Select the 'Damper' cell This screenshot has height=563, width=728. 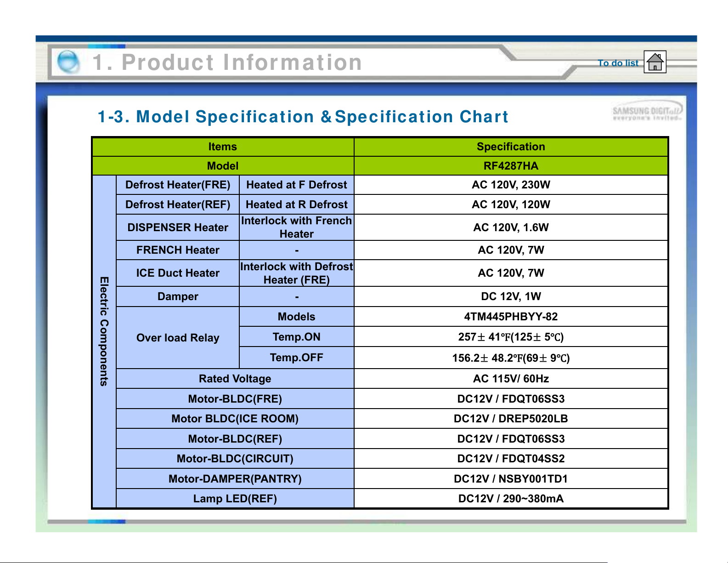coord(178,296)
